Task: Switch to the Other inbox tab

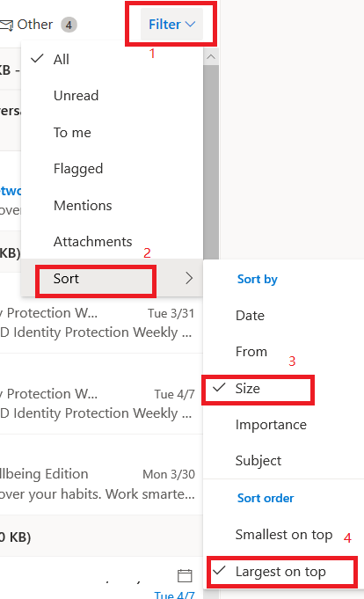Action: [35, 25]
